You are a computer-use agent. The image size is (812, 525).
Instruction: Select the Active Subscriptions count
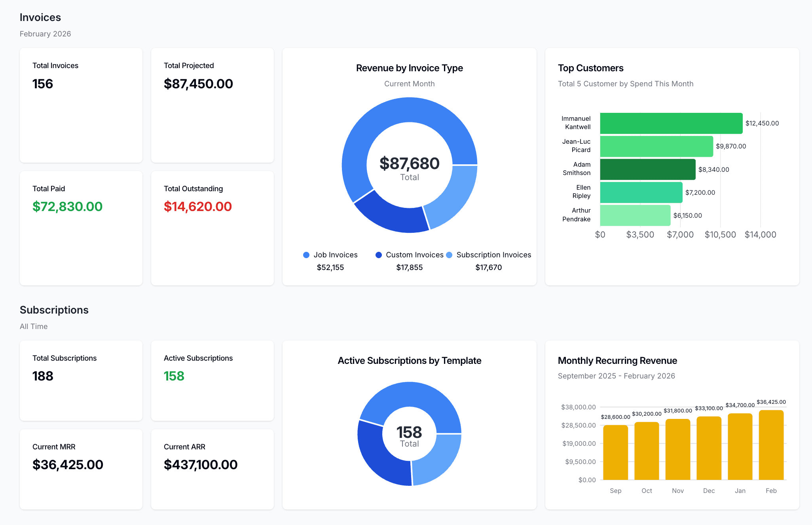174,376
